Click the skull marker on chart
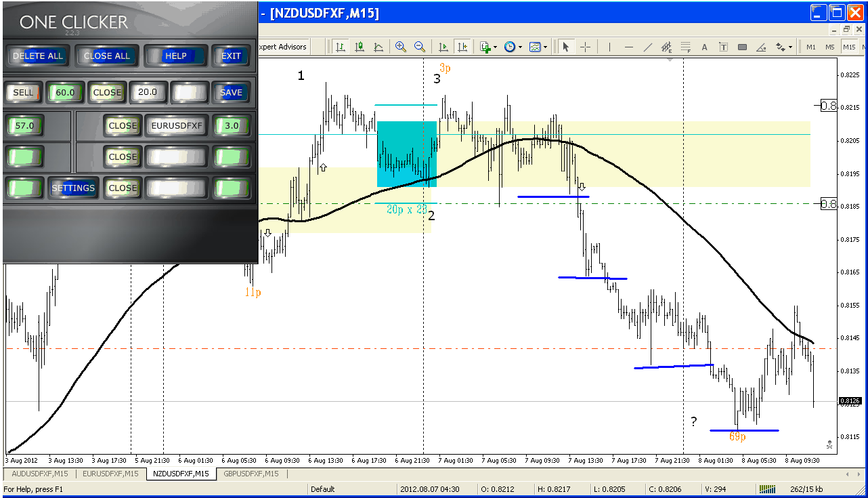868x498 pixels. [x=829, y=444]
